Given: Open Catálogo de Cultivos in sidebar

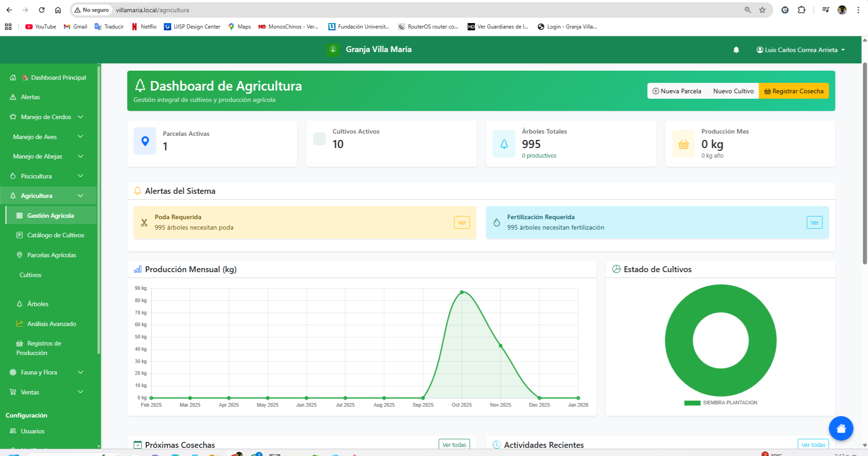Looking at the screenshot, I should click(55, 235).
